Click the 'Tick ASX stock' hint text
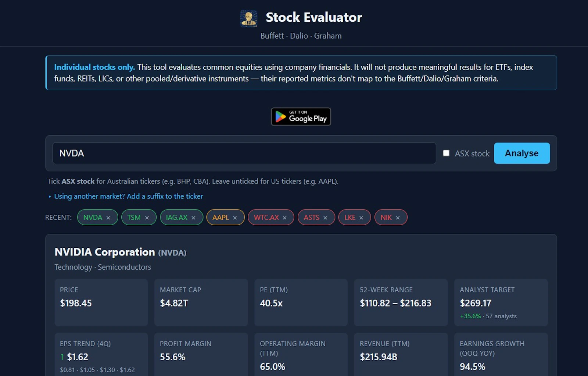This screenshot has width=588, height=376. (193, 181)
